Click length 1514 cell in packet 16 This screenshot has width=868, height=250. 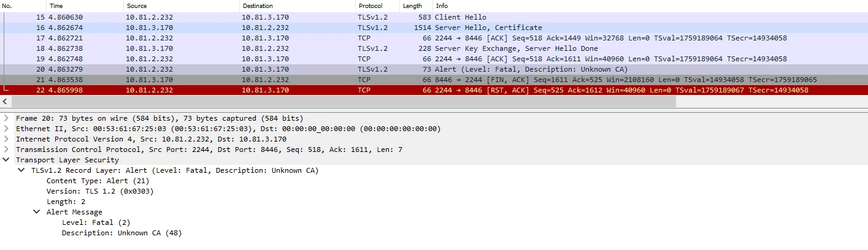point(423,28)
